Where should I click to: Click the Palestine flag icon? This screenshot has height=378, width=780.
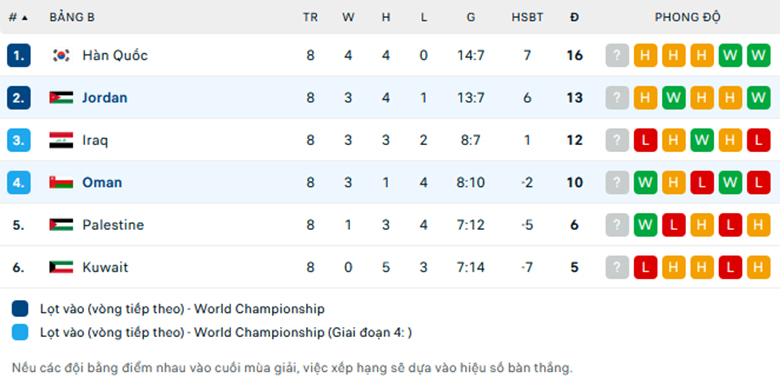tap(61, 225)
